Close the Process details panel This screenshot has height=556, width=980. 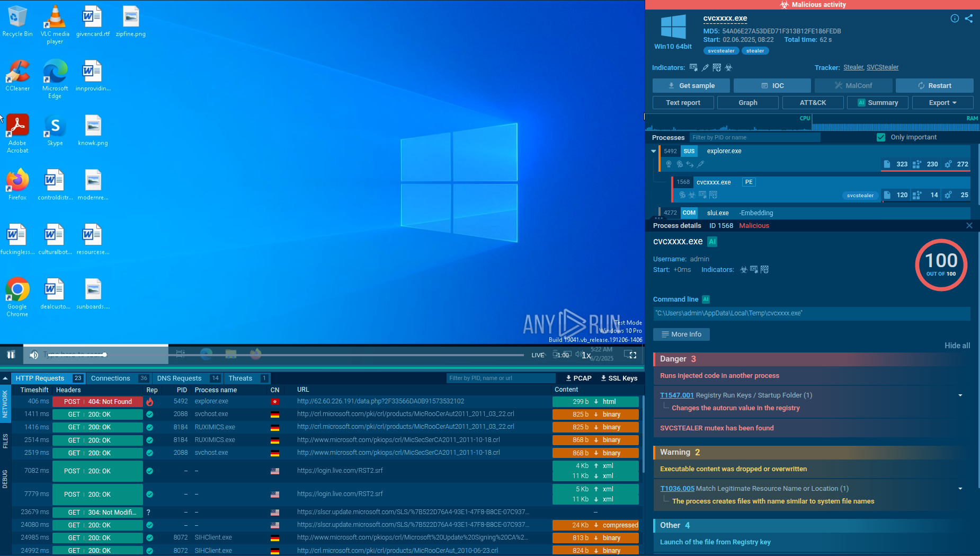(969, 225)
